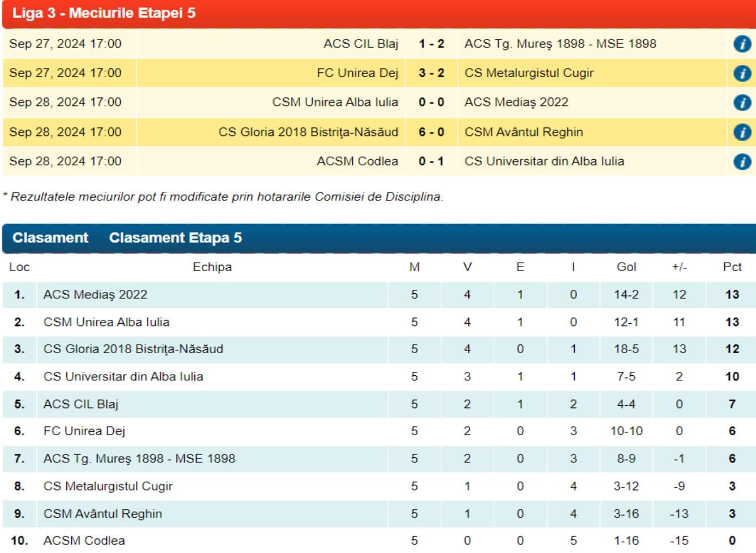Switch to the Clasament Etapa 5 tab
Image resolution: width=756 pixels, height=553 pixels.
click(x=176, y=238)
